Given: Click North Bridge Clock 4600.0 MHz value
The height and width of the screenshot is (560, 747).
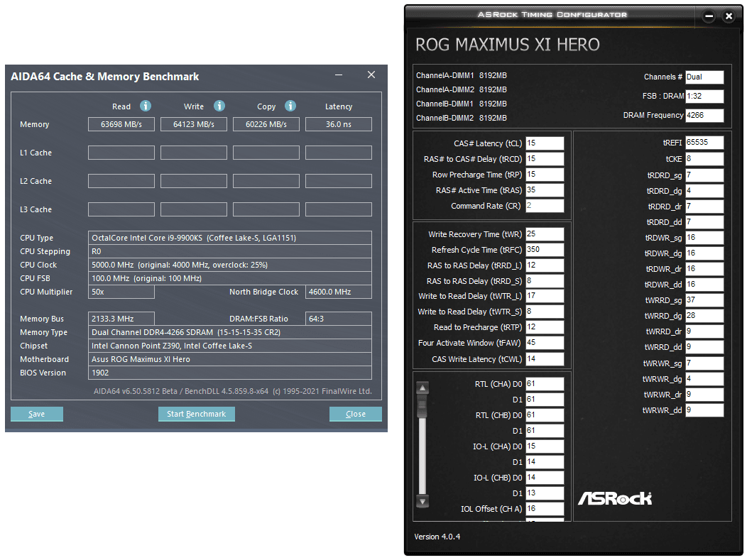Looking at the screenshot, I should pos(339,292).
